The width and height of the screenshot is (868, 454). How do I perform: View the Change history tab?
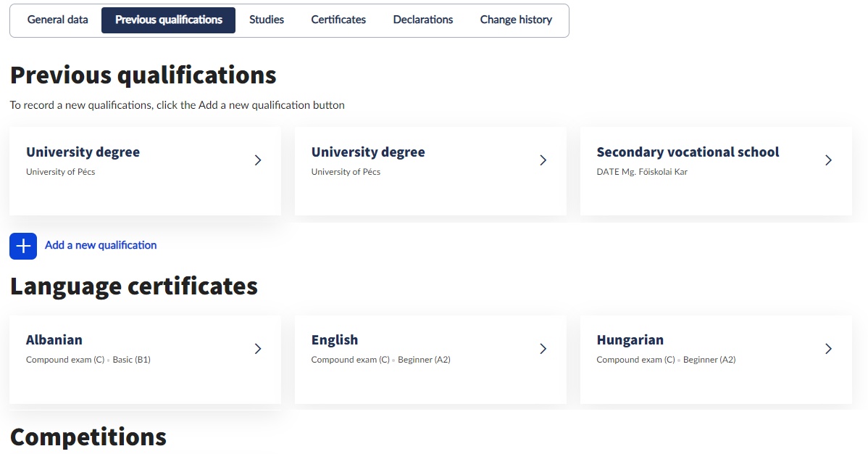click(x=516, y=20)
